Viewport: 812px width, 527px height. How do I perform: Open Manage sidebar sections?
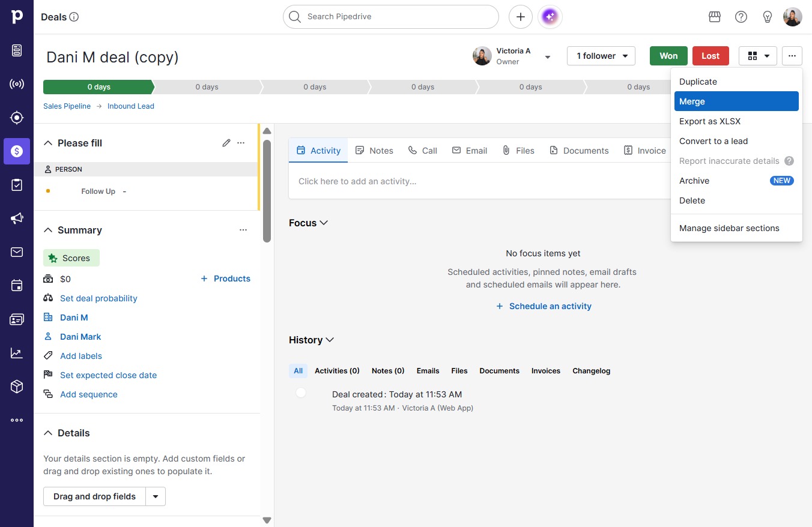coord(736,228)
